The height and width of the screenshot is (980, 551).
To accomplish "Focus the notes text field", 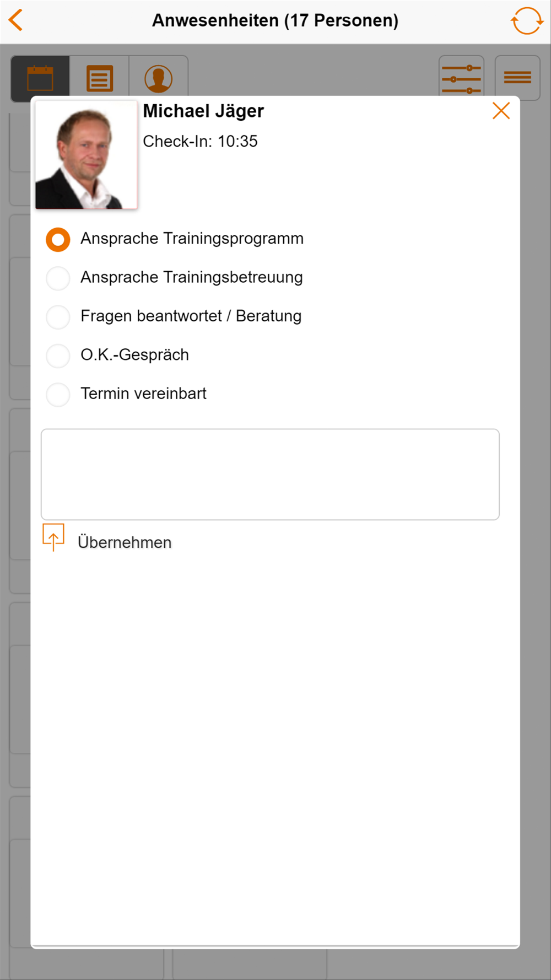I will coord(270,474).
